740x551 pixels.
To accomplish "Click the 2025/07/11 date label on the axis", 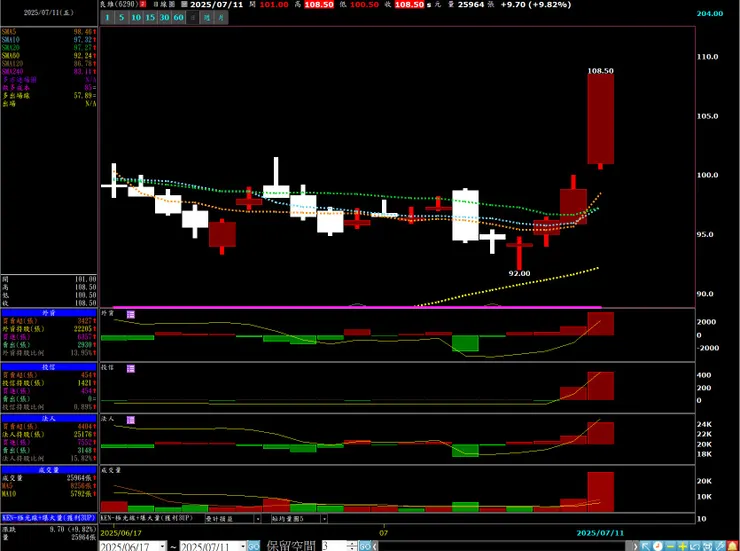I will [600, 533].
